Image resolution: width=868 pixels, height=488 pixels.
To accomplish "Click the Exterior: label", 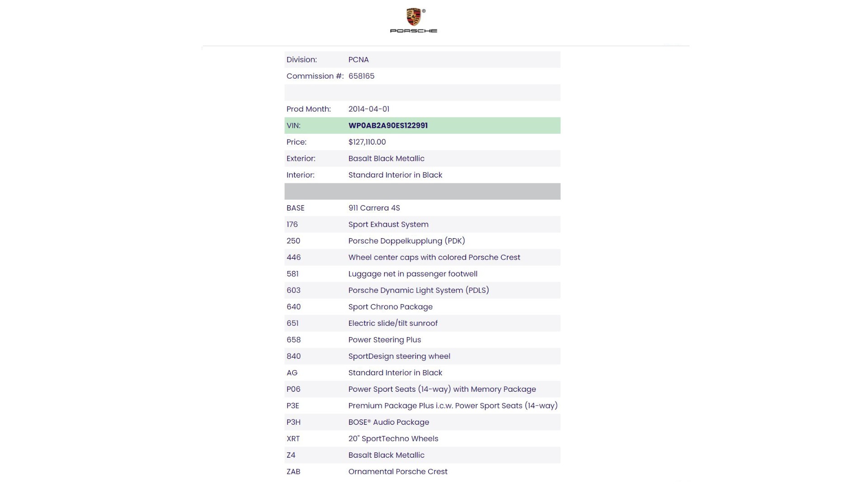I will point(301,159).
